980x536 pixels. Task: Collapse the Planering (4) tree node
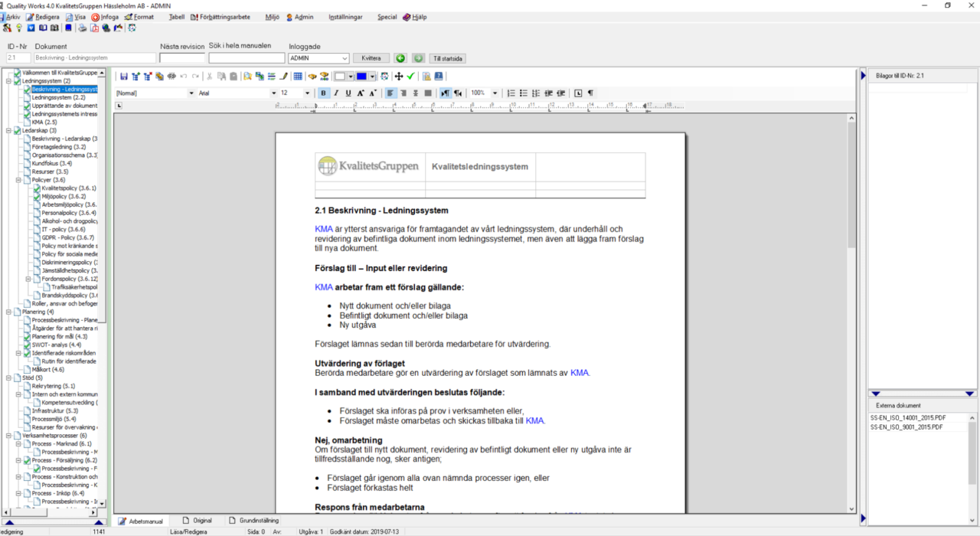coord(8,312)
